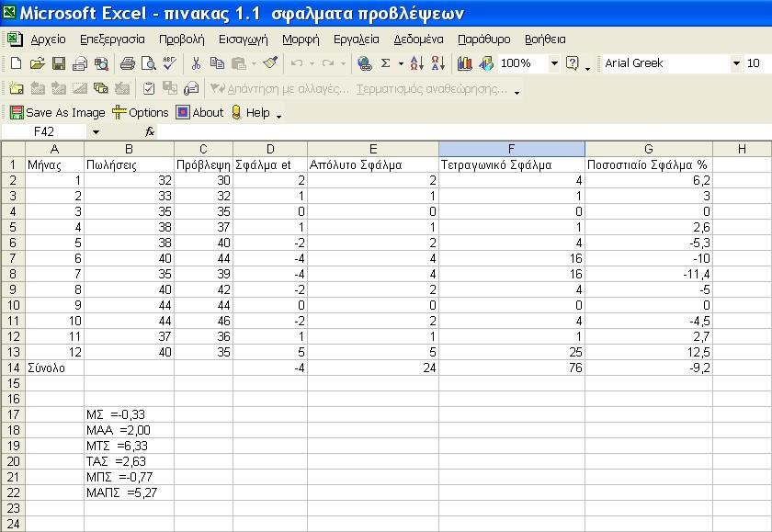The image size is (772, 532).
Task: Copy the selection with the Copy icon
Action: 217,63
